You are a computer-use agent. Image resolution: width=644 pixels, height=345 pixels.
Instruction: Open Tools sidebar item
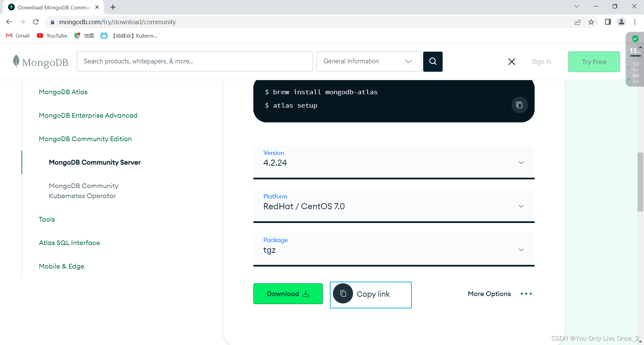[x=47, y=219]
